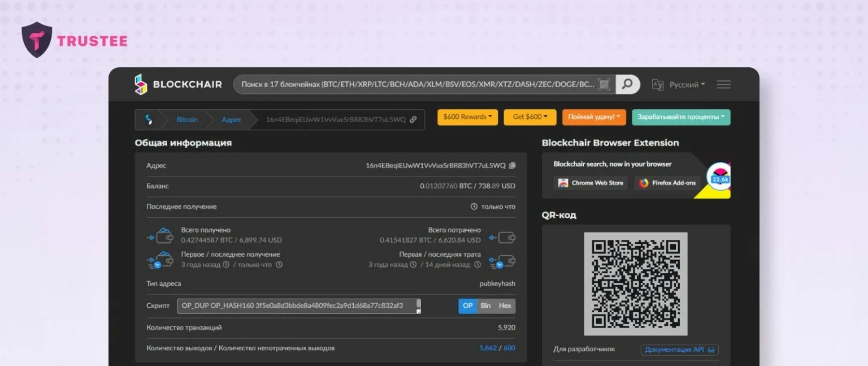Go to Адрес breadcrumb
Image resolution: width=868 pixels, height=366 pixels.
tap(232, 119)
